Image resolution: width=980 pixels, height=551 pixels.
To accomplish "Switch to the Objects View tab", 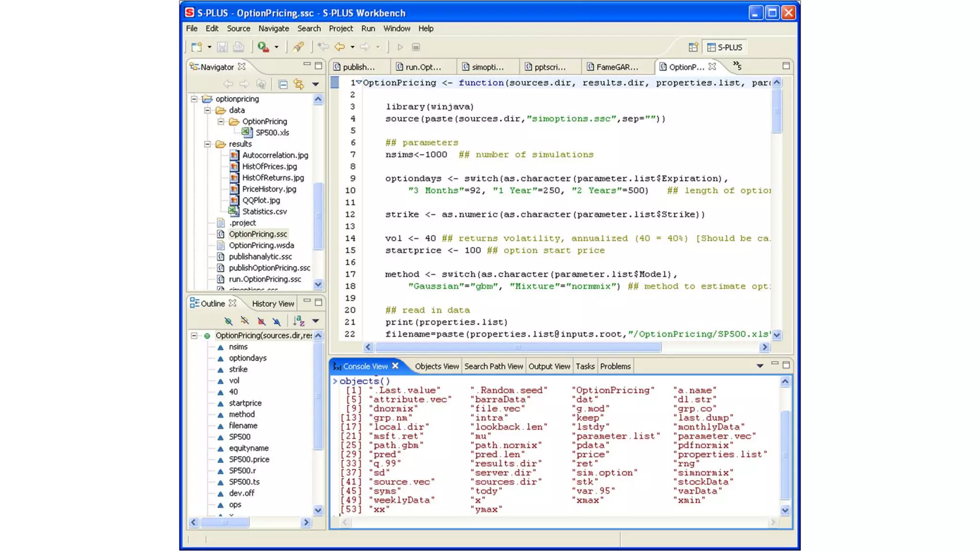I will click(436, 366).
